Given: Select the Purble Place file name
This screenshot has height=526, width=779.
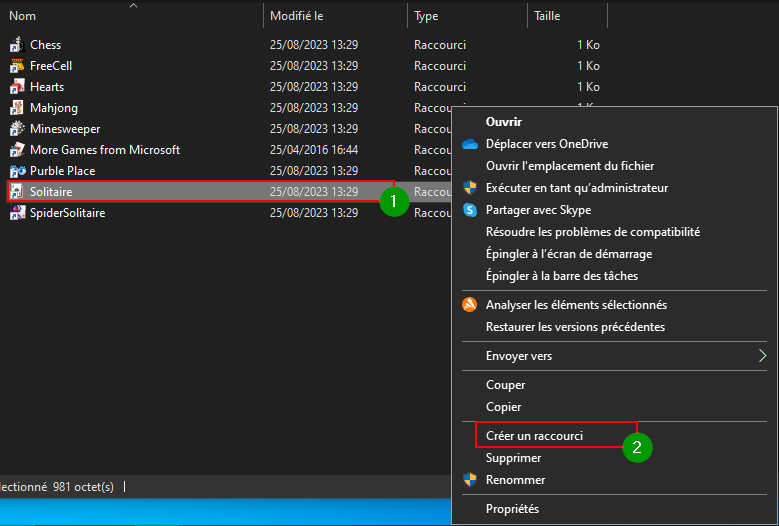Looking at the screenshot, I should [63, 171].
